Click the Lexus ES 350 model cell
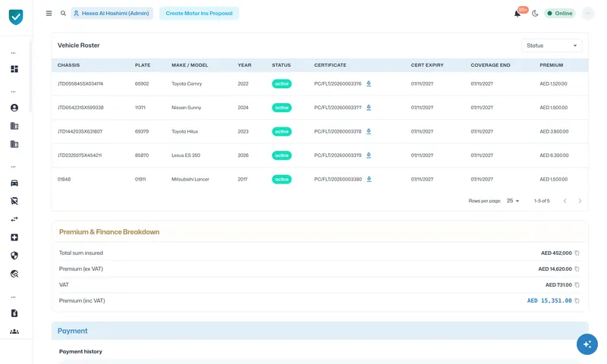The height and width of the screenshot is (364, 607). (x=186, y=155)
